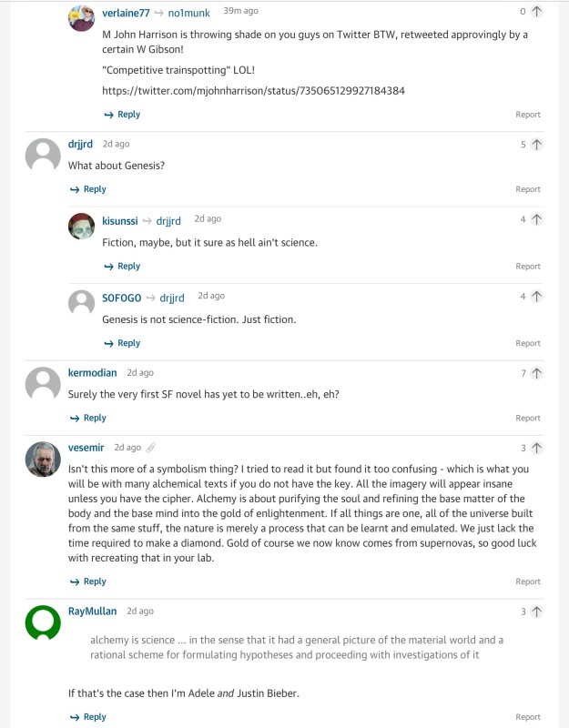Open verlaine77's avatar picture
The height and width of the screenshot is (728, 569).
pos(82,18)
